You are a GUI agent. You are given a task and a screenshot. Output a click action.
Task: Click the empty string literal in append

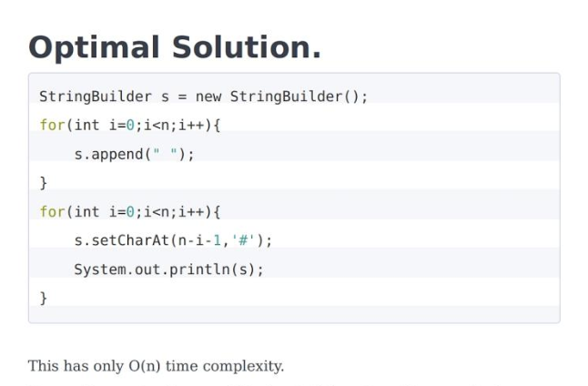[x=165, y=154]
